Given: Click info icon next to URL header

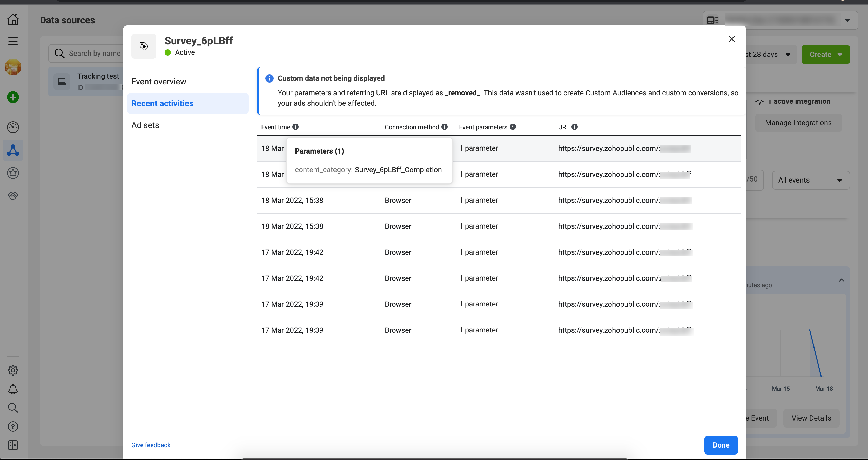Looking at the screenshot, I should [575, 127].
